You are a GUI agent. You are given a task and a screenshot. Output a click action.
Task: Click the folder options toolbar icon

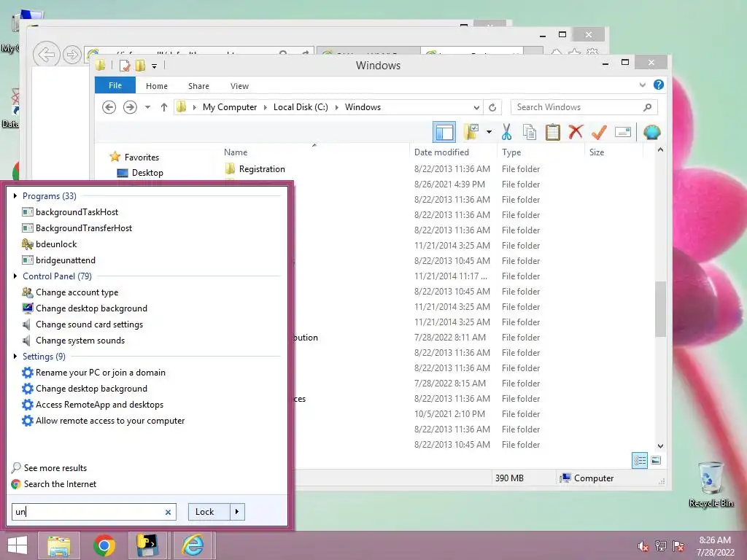[471, 132]
